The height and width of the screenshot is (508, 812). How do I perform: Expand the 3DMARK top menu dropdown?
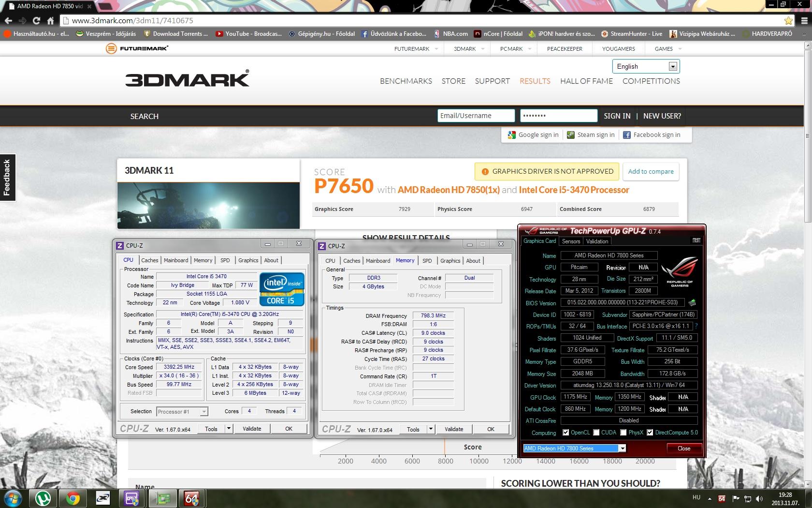(x=483, y=49)
